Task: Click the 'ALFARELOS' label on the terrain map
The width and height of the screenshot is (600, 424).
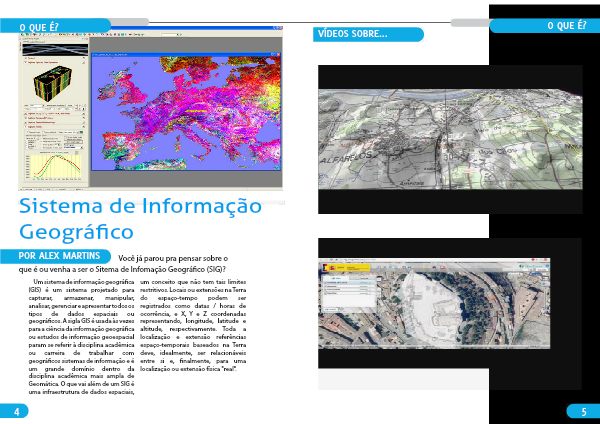Action: pyautogui.click(x=346, y=157)
